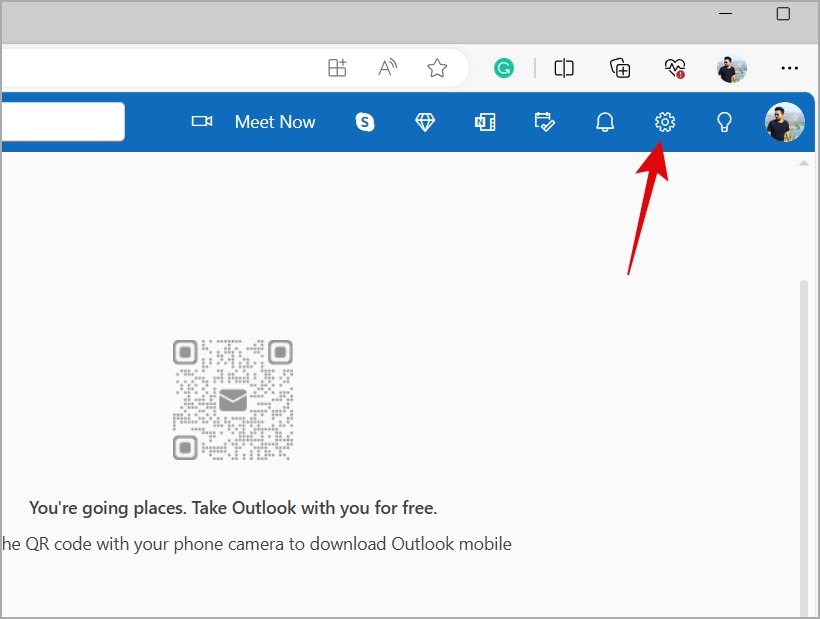Screen dimensions: 820x619
Task: Open Browser essentials heartbeat icon
Action: pyautogui.click(x=675, y=68)
